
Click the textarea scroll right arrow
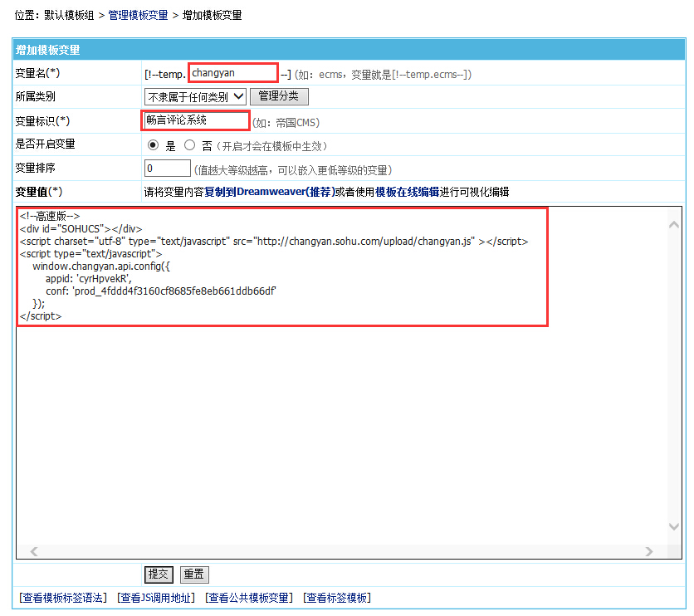tap(649, 551)
